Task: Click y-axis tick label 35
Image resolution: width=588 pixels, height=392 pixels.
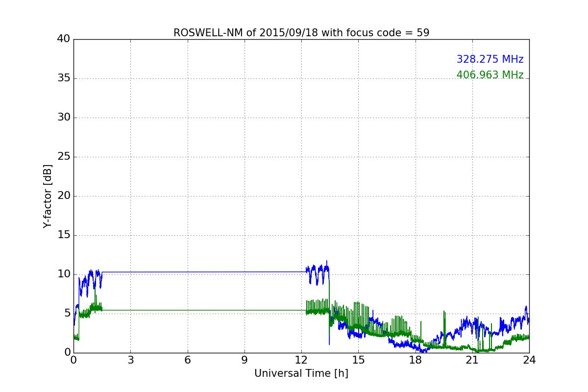Action: click(64, 78)
